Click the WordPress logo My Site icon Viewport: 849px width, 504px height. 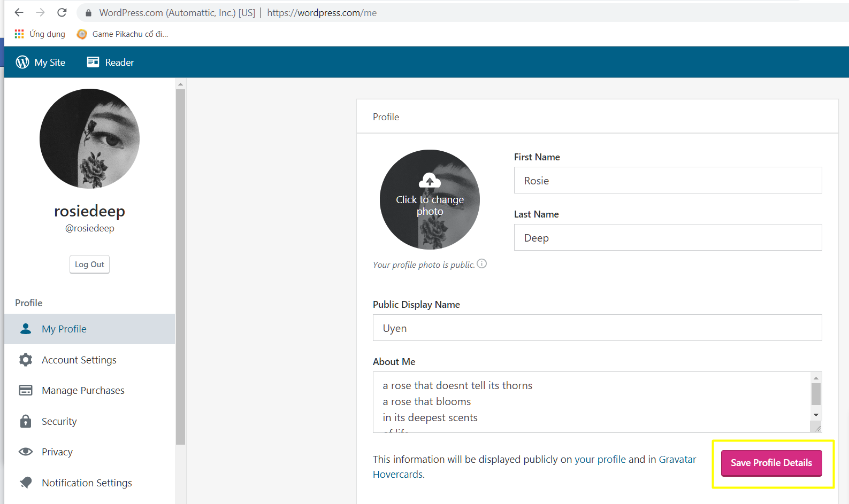pos(22,62)
